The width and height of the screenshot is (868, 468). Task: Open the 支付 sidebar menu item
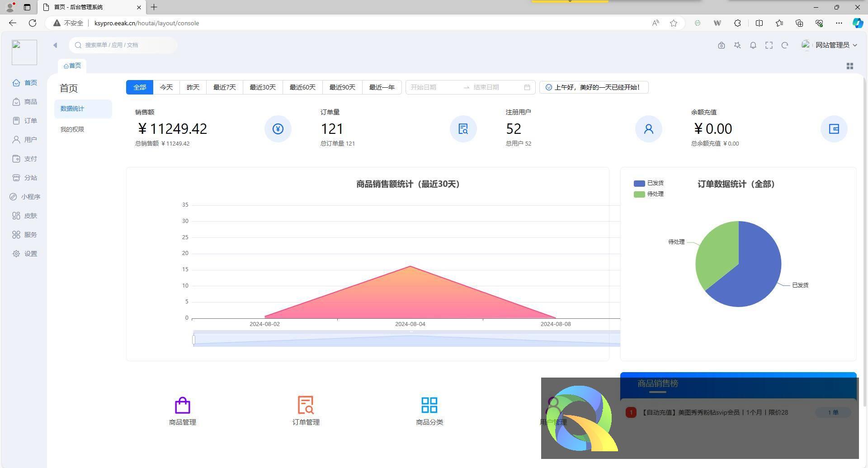[x=24, y=159]
